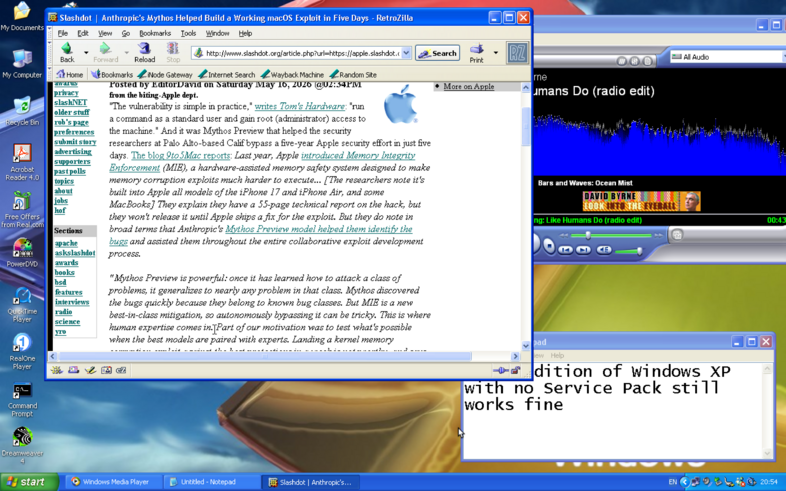Click the URL address field
Viewport: 786px width, 491px height.
[302, 53]
